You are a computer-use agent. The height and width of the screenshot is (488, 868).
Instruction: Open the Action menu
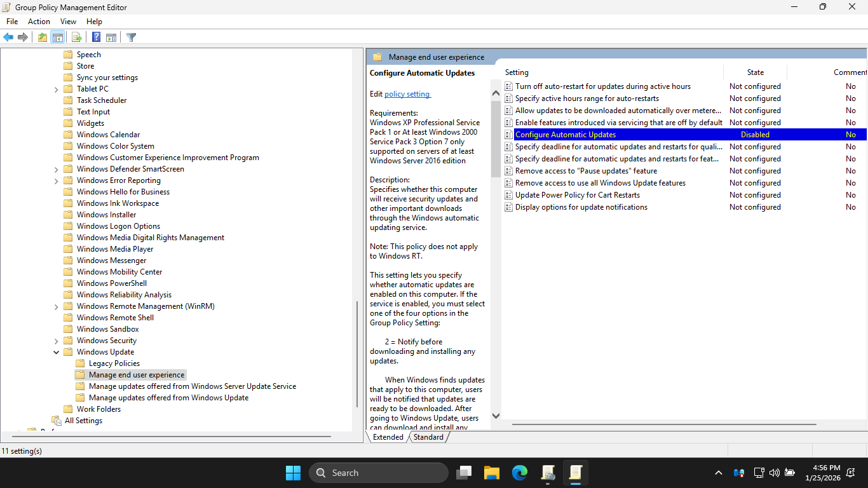[x=39, y=22]
